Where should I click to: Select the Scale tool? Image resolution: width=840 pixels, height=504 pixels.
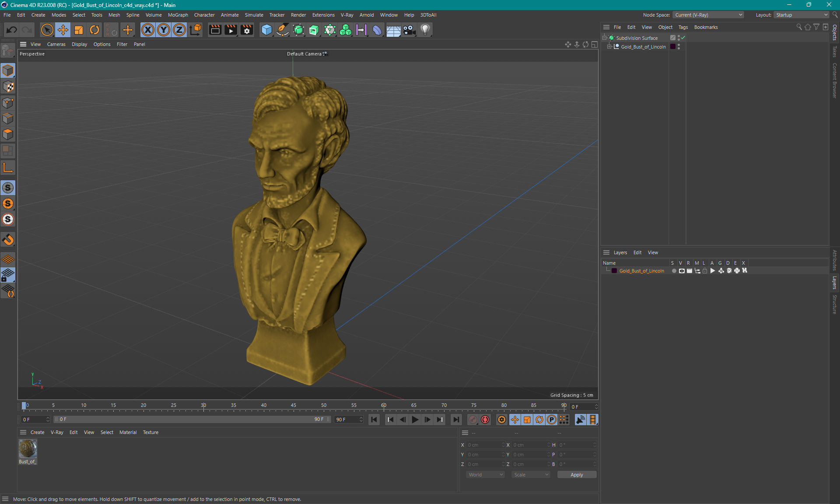(x=79, y=30)
